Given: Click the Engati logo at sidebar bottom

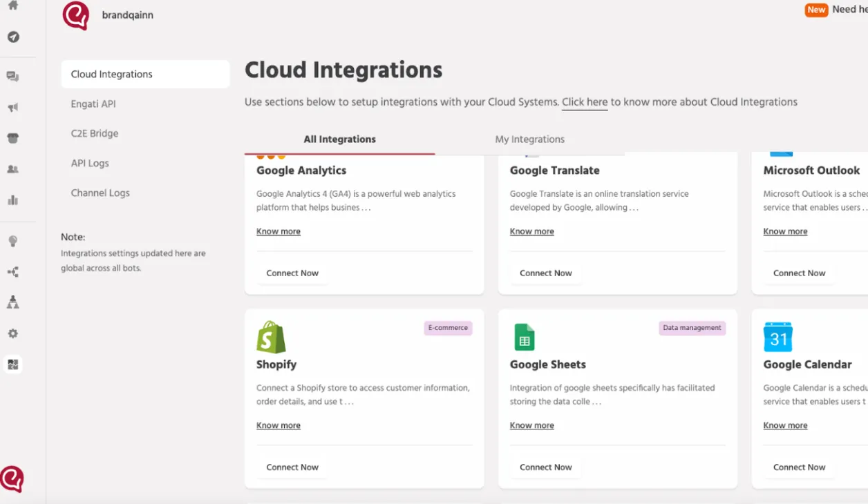Looking at the screenshot, I should [12, 478].
